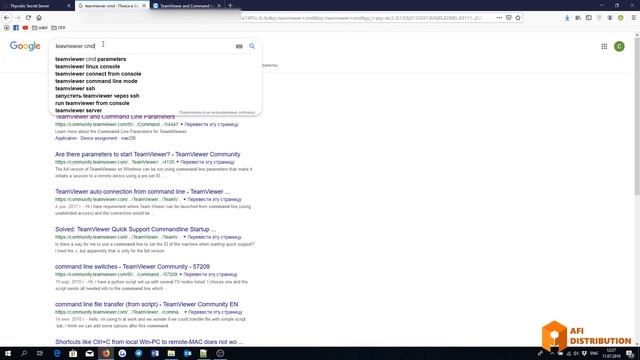Image resolution: width=640 pixels, height=360 pixels.
Task: Choose suggestion teamviewer ssh
Action: pyautogui.click(x=75, y=89)
